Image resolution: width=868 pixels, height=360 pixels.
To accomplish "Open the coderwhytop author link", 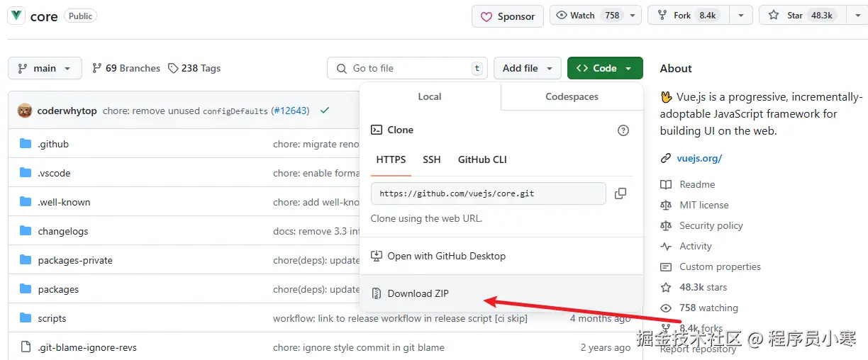I will [x=67, y=111].
